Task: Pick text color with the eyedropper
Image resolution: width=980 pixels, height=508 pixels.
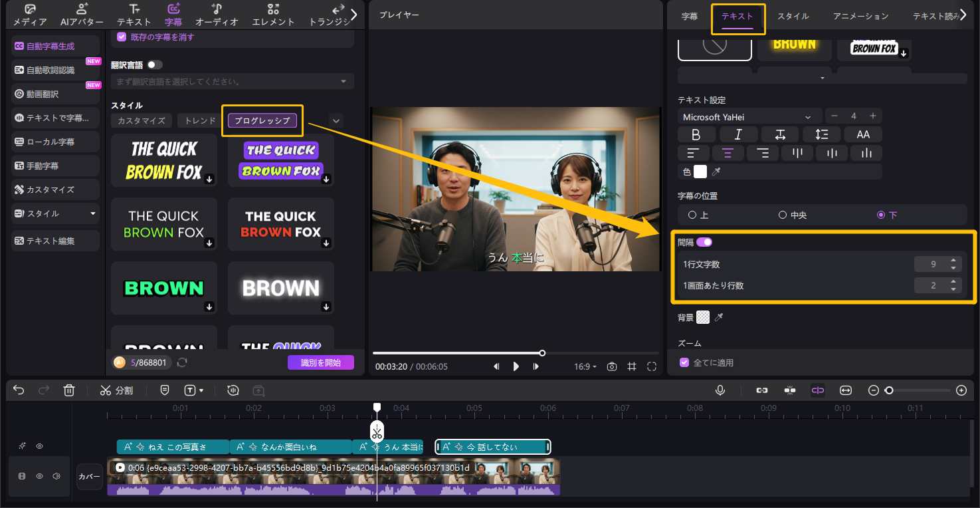Action: 716,172
